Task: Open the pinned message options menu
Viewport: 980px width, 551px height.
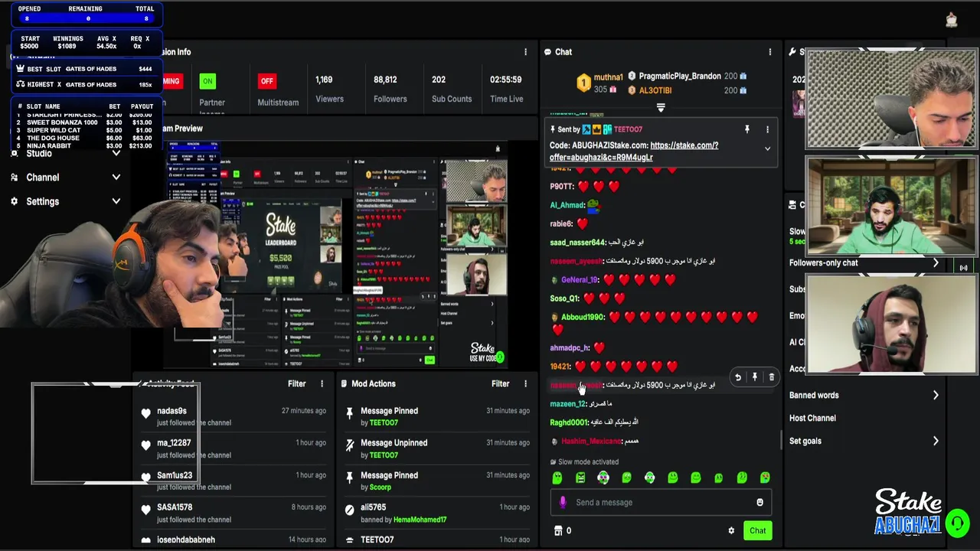Action: pyautogui.click(x=767, y=129)
